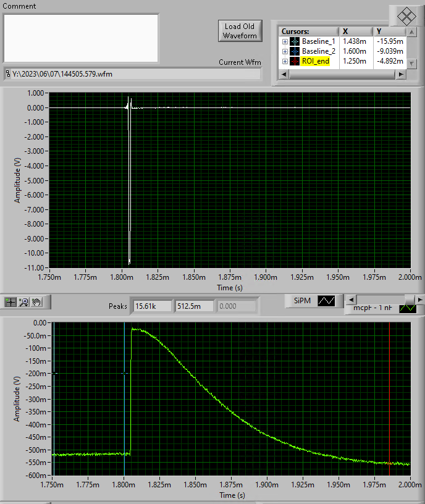This screenshot has height=504, width=425.
Task: Click the Baseline_2 cursor icon
Action: tap(295, 51)
